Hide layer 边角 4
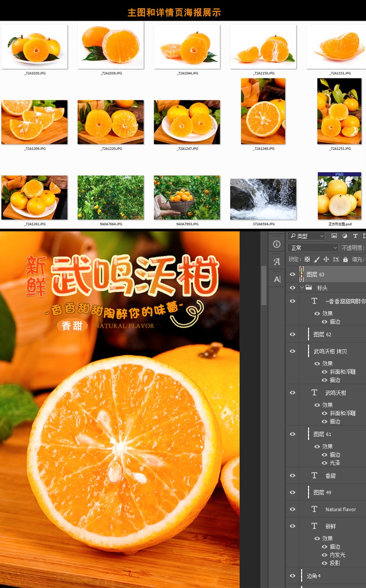 click(292, 575)
